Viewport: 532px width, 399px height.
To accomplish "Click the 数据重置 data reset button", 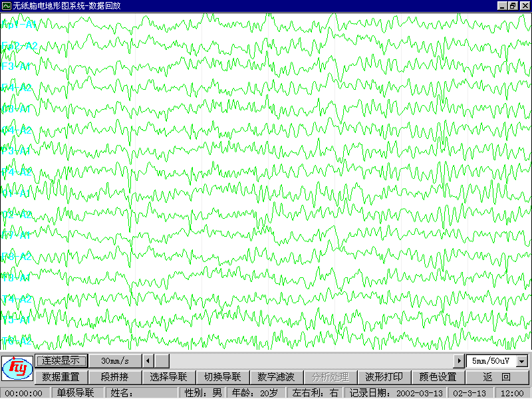I will (61, 376).
